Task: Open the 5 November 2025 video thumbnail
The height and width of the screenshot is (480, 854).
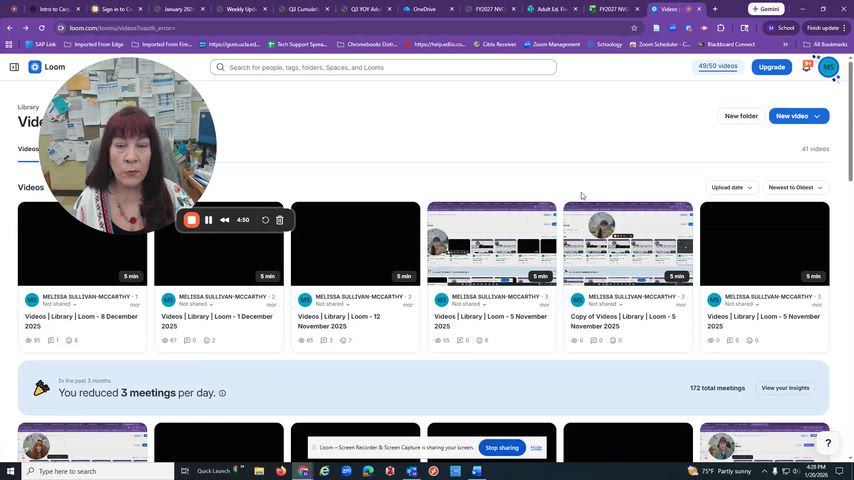Action: (x=491, y=243)
